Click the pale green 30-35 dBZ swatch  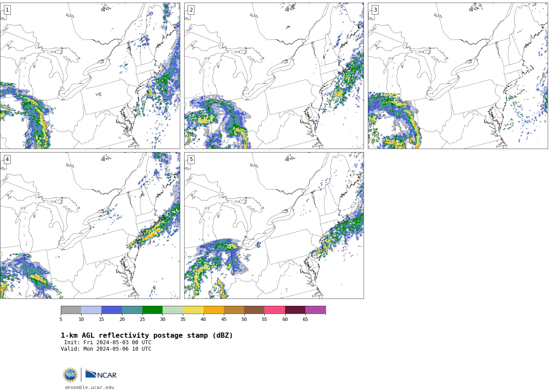click(x=172, y=310)
